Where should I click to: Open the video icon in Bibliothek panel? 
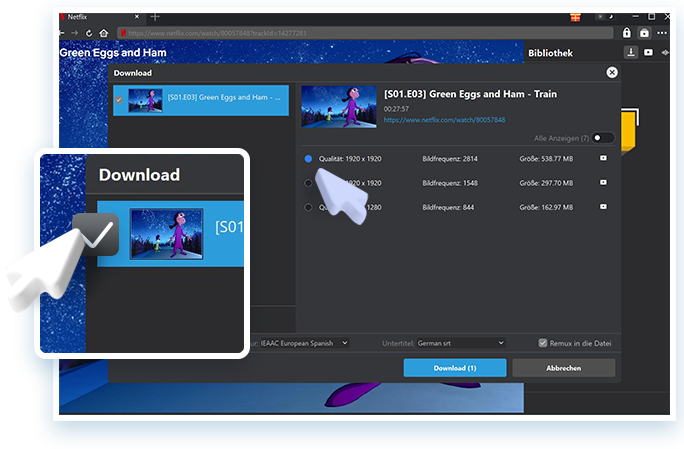click(x=649, y=52)
